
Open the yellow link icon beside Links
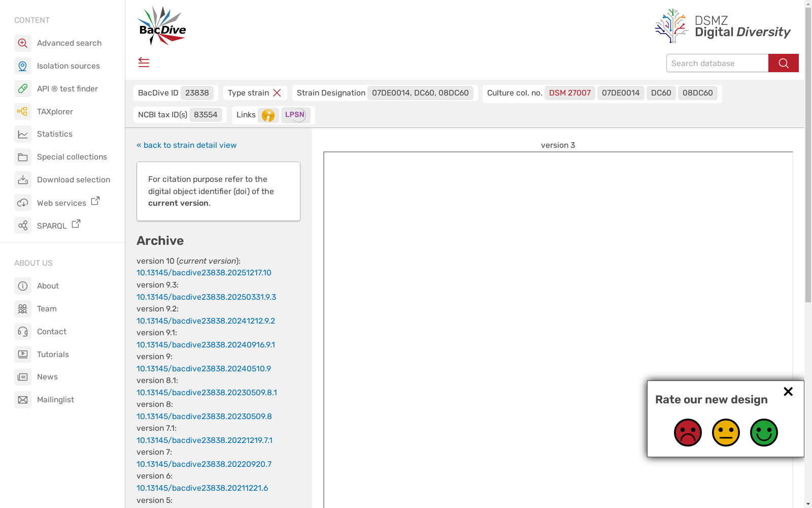coord(268,115)
